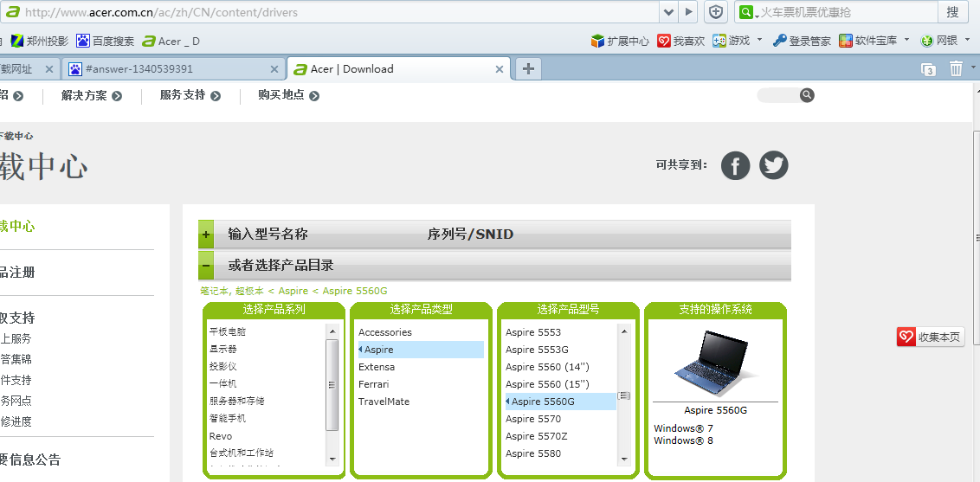The height and width of the screenshot is (482, 980).
Task: Click 我喜欢 favorites toolbar item
Action: pyautogui.click(x=680, y=42)
